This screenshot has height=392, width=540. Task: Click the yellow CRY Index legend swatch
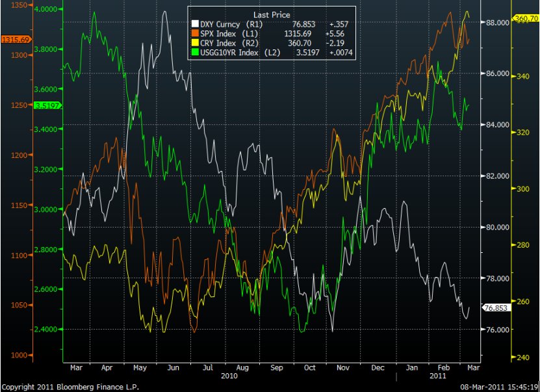click(x=193, y=43)
